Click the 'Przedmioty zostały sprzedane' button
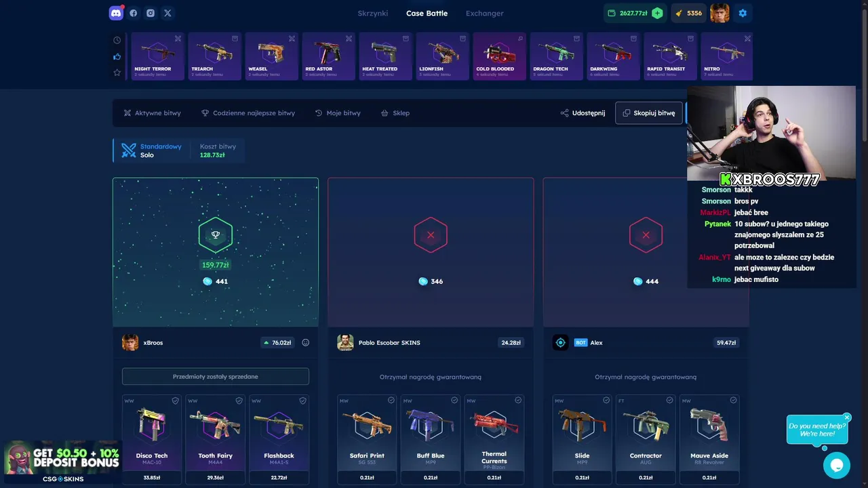 pos(216,376)
